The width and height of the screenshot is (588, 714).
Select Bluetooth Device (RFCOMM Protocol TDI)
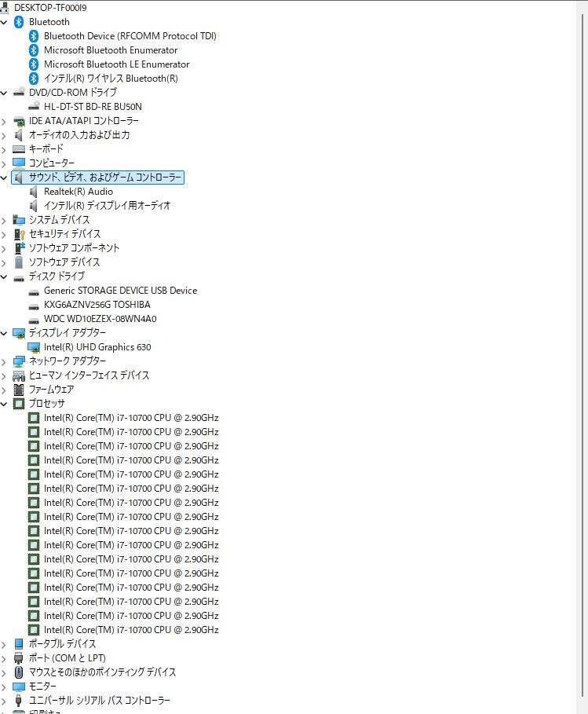(x=130, y=36)
